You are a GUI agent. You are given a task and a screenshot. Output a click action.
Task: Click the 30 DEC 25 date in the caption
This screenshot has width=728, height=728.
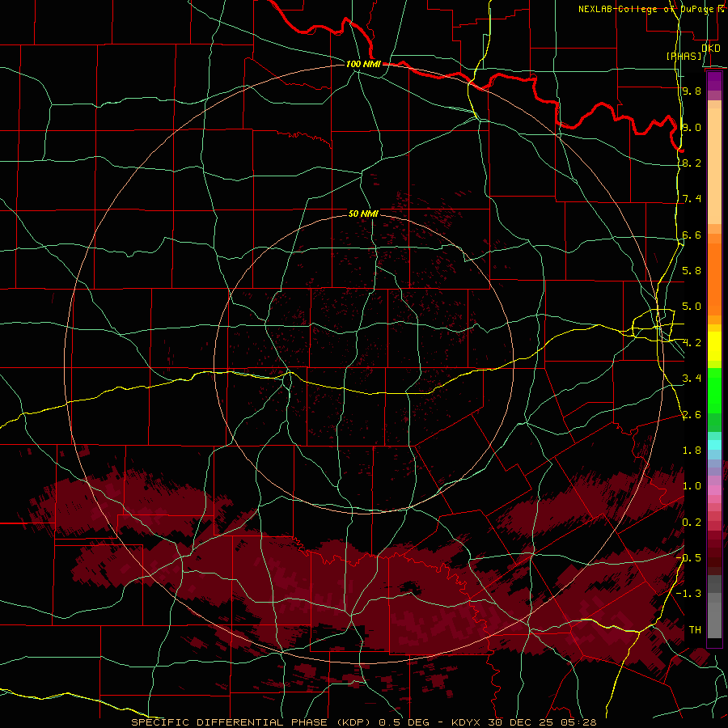tap(522, 722)
